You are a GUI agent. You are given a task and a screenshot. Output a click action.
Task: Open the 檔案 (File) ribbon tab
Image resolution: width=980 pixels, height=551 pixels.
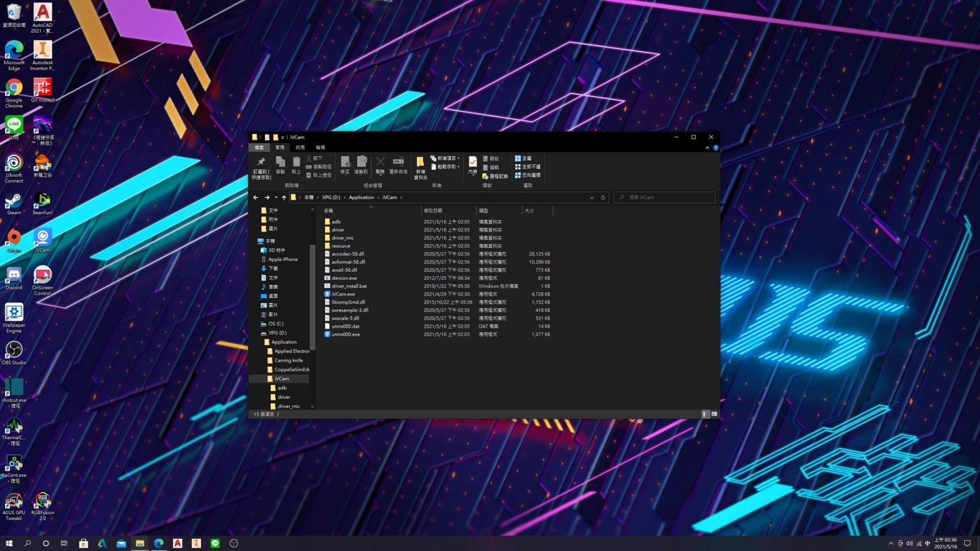pyautogui.click(x=259, y=148)
